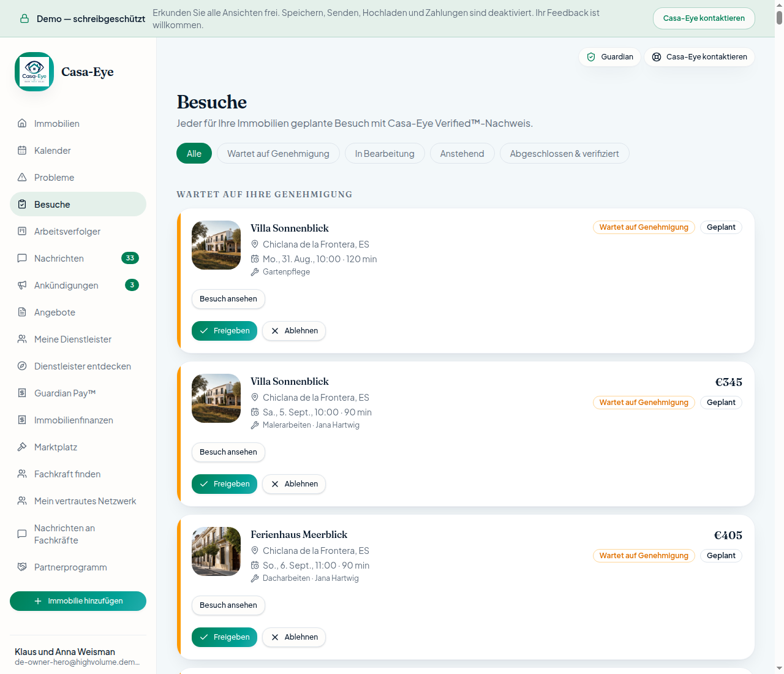Switch to the In Bearbeitung filter
Screen dimensions: 784x674
385,153
